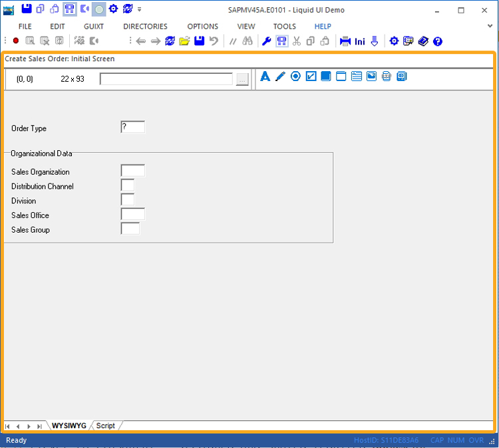The height and width of the screenshot is (448, 499).
Task: Open the GUIXT menu
Action: click(x=94, y=27)
